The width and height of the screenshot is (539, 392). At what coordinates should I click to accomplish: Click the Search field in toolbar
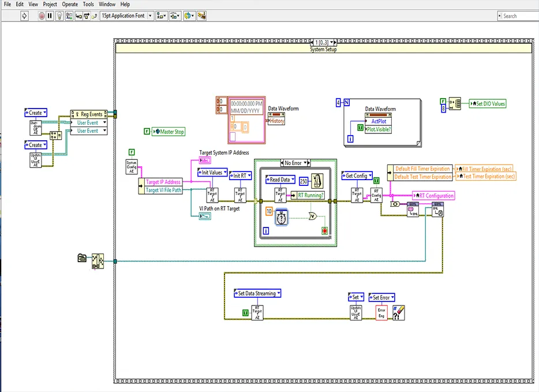pos(519,16)
